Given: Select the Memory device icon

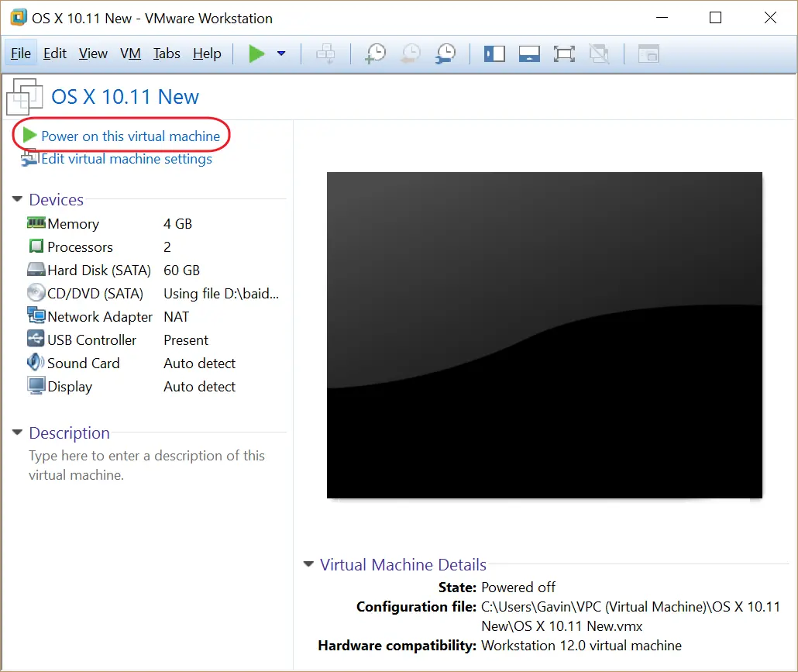Looking at the screenshot, I should (x=36, y=223).
